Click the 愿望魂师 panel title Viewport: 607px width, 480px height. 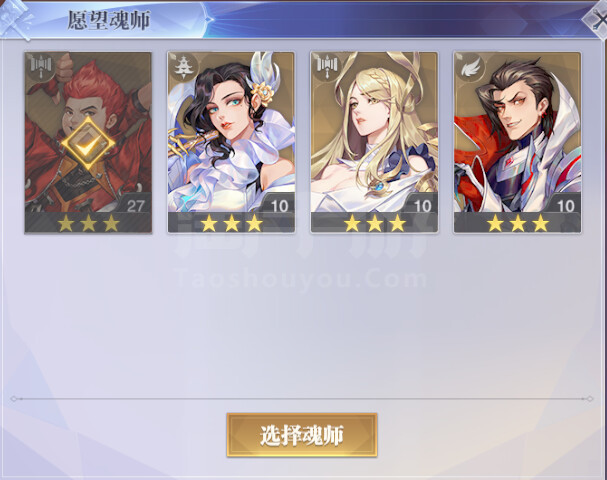(x=109, y=20)
